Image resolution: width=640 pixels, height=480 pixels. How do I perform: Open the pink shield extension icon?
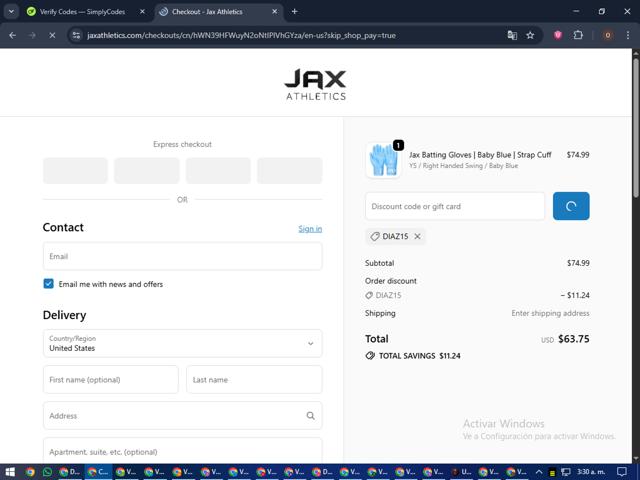[558, 36]
